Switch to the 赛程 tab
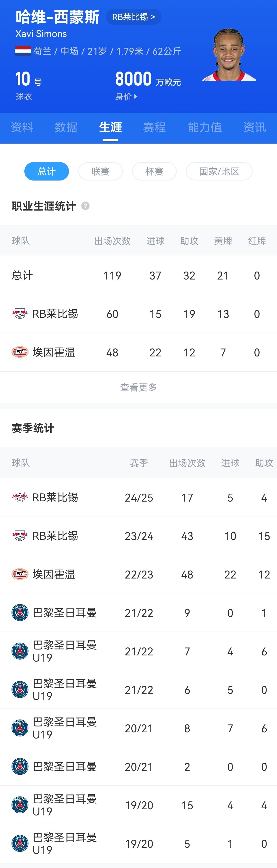 [x=154, y=127]
